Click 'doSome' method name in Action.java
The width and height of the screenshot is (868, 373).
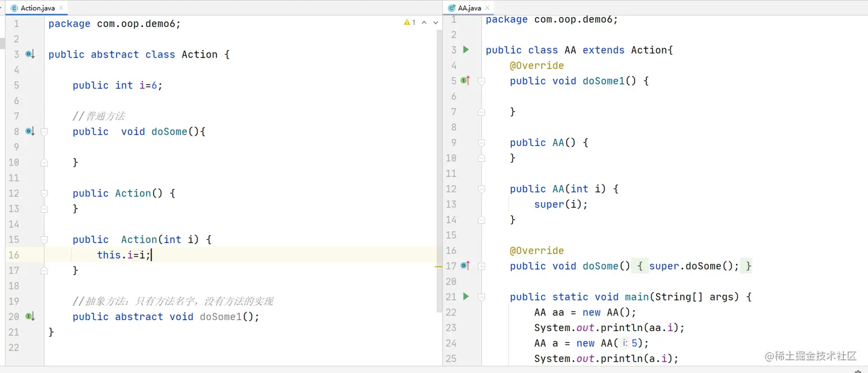tap(169, 132)
